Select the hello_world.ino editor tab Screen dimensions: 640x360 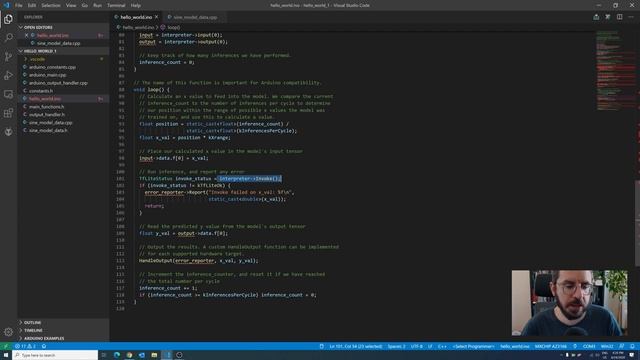136,17
